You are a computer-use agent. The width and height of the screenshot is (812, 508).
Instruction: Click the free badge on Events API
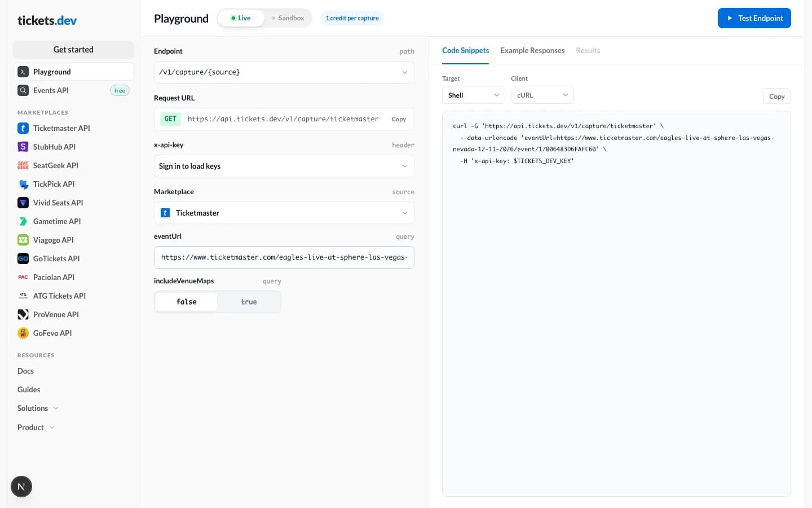click(120, 90)
